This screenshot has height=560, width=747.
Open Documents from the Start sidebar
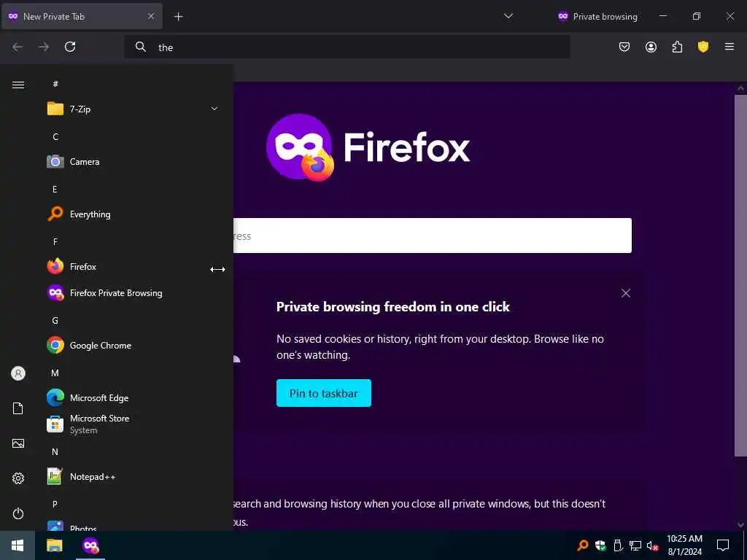click(18, 408)
